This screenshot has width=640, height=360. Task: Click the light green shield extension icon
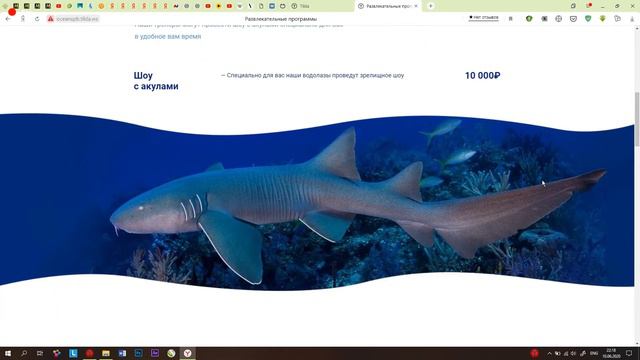(588, 19)
